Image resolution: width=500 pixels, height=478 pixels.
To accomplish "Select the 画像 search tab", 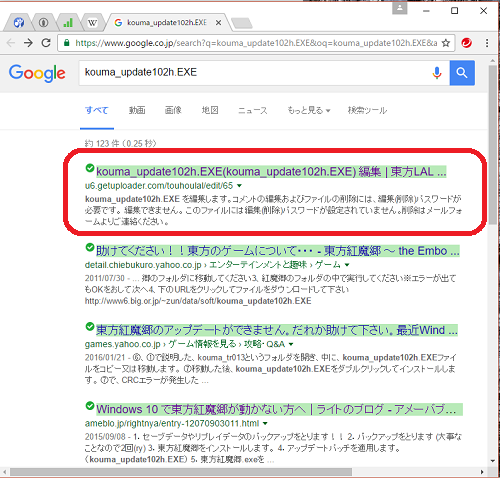I will pos(173,110).
